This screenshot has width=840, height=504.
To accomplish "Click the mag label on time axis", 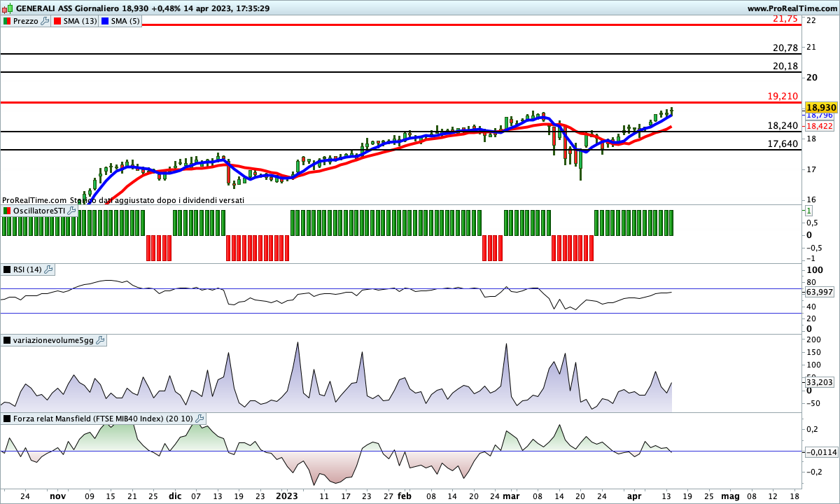I will click(x=730, y=496).
